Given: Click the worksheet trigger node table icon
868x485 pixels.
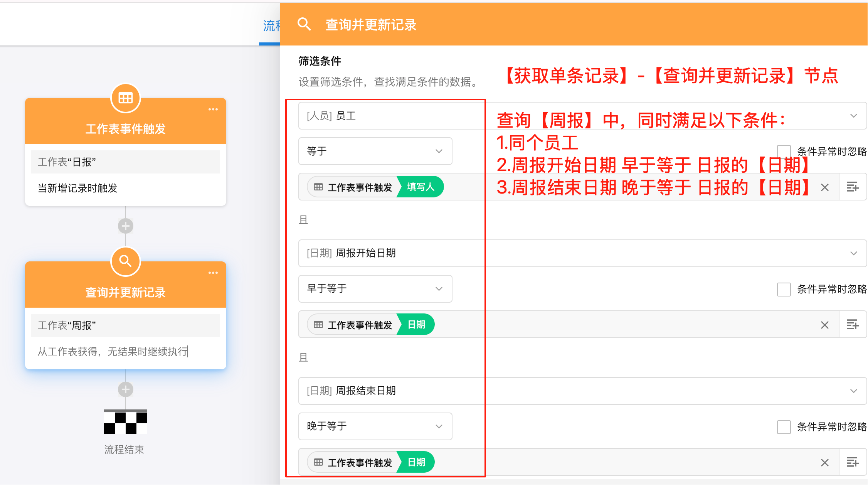Looking at the screenshot, I should pos(125,98).
